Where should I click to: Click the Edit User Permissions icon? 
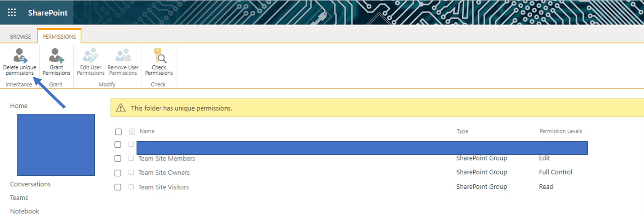click(x=90, y=55)
